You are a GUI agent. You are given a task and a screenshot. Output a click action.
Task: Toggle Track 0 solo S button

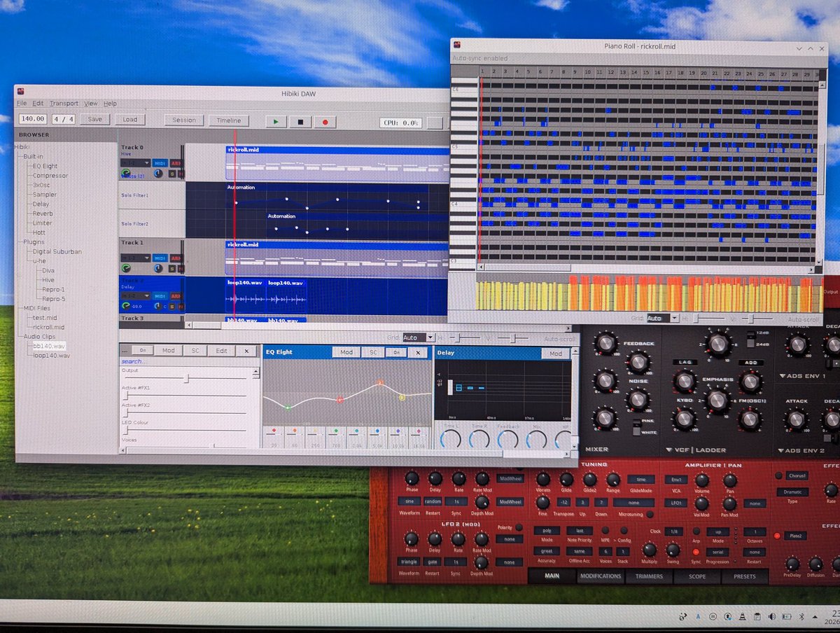pyautogui.click(x=171, y=172)
